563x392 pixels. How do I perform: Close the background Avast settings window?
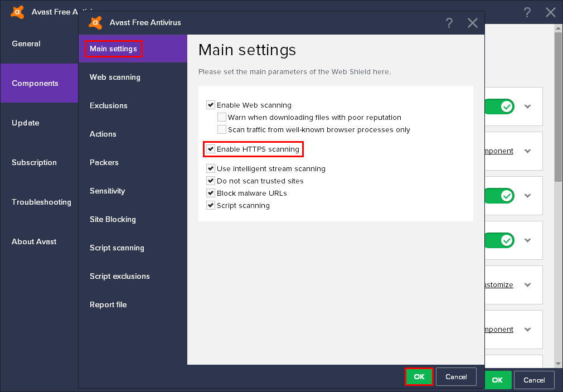[x=550, y=12]
